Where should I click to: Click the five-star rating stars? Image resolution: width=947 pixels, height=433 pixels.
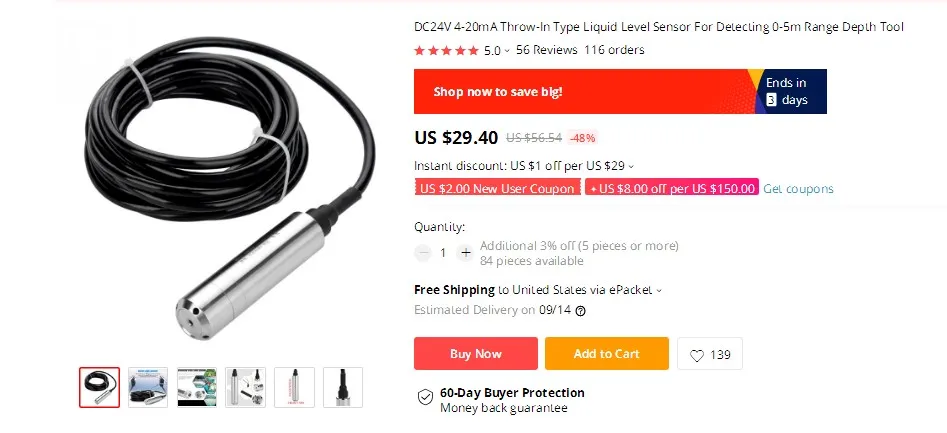click(446, 51)
